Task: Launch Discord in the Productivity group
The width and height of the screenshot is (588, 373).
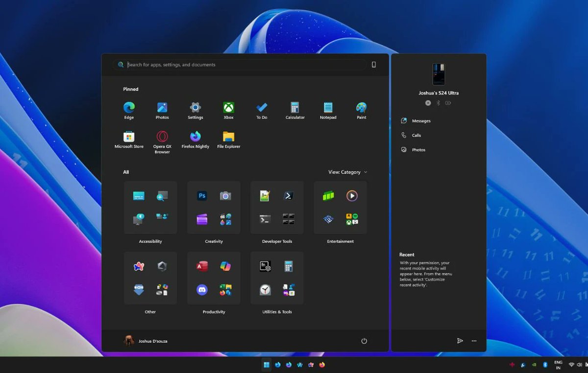Action: click(x=202, y=290)
